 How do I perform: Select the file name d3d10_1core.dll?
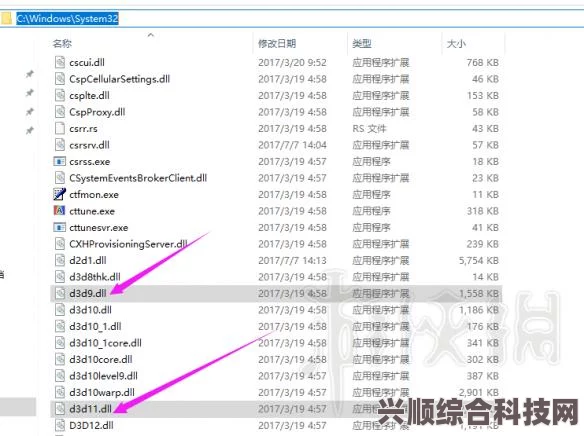pyautogui.click(x=105, y=343)
